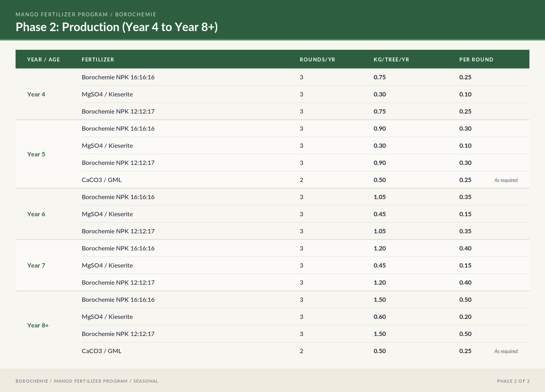This screenshot has width=545, height=392.
Task: Select kg/tree value '0.90' for Year 5 NPK 16:16:16
Action: [x=380, y=128]
